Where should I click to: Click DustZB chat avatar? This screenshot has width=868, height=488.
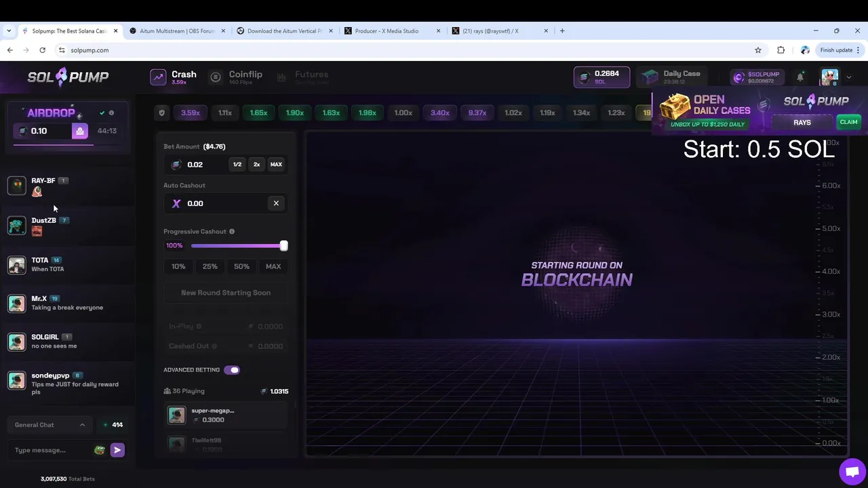point(16,225)
